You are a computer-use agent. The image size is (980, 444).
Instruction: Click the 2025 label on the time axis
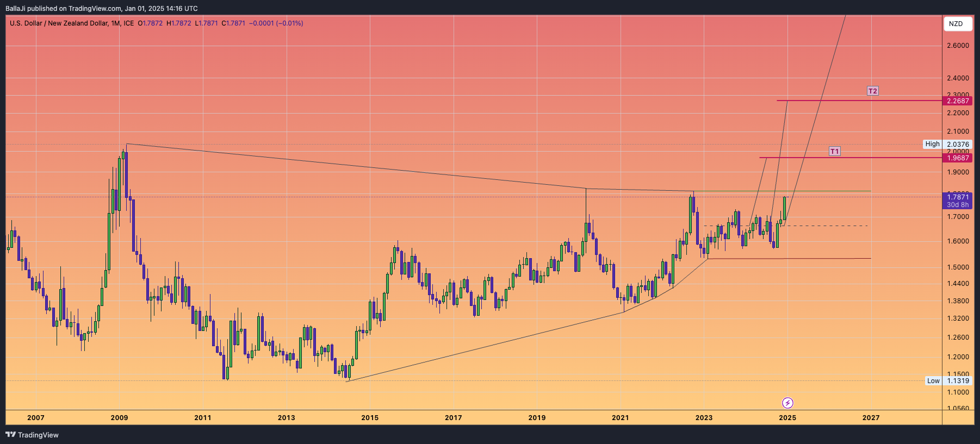click(787, 417)
